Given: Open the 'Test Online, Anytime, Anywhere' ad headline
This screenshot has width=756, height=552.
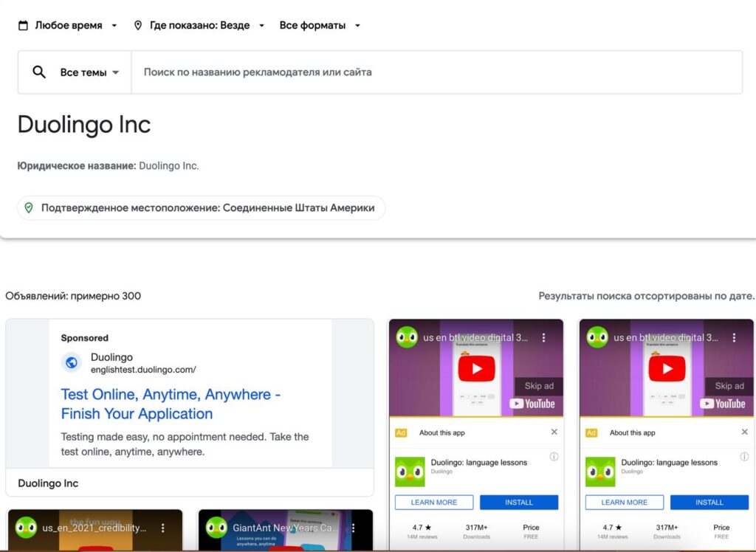Looking at the screenshot, I should tap(171, 404).
